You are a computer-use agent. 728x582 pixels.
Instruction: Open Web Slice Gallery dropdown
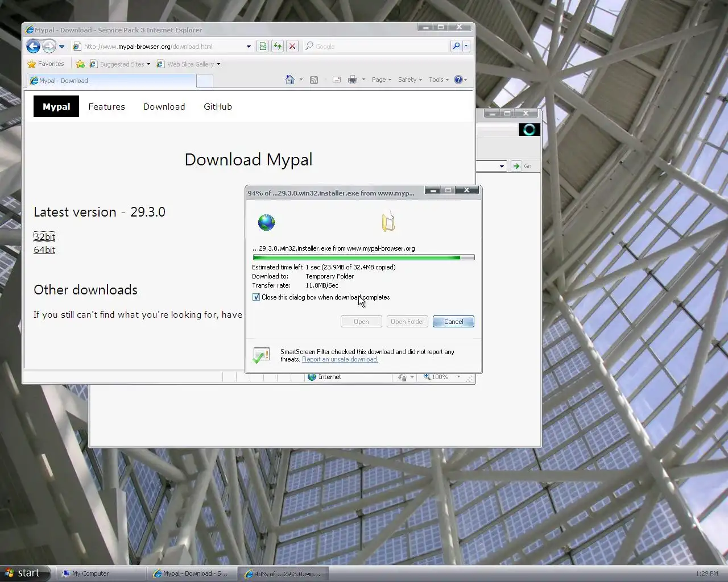coord(188,64)
